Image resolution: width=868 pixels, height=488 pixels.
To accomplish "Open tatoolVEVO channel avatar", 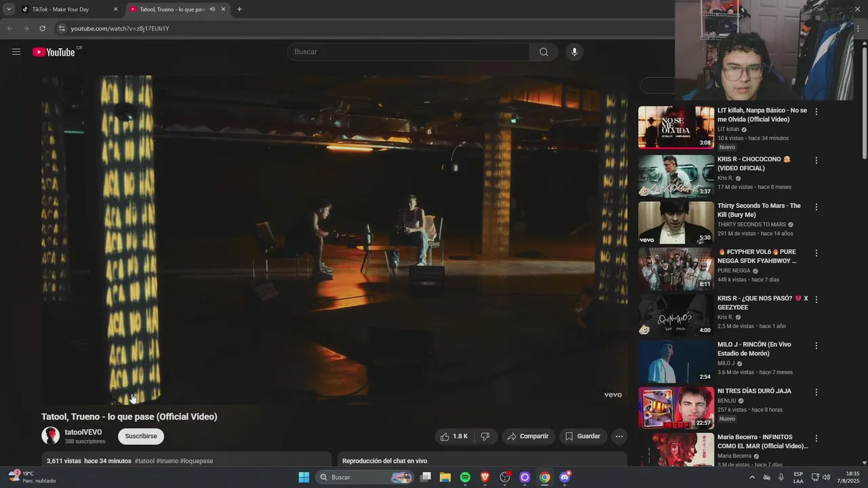I will tap(51, 436).
